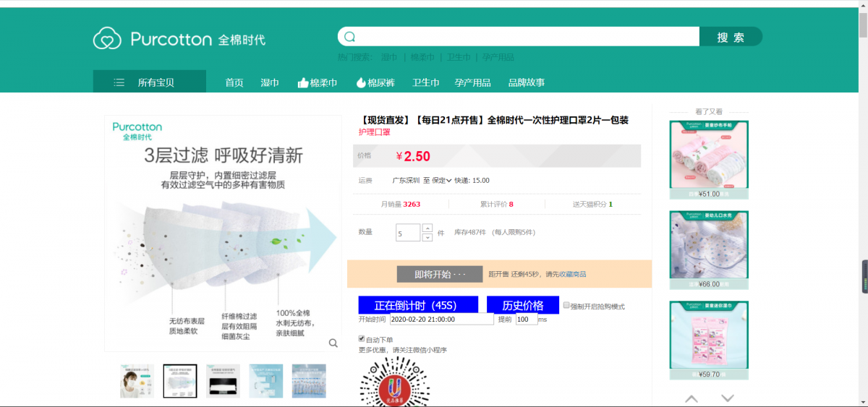The height and width of the screenshot is (407, 868).
Task: Click the 库存487件 stock text
Action: click(x=469, y=233)
